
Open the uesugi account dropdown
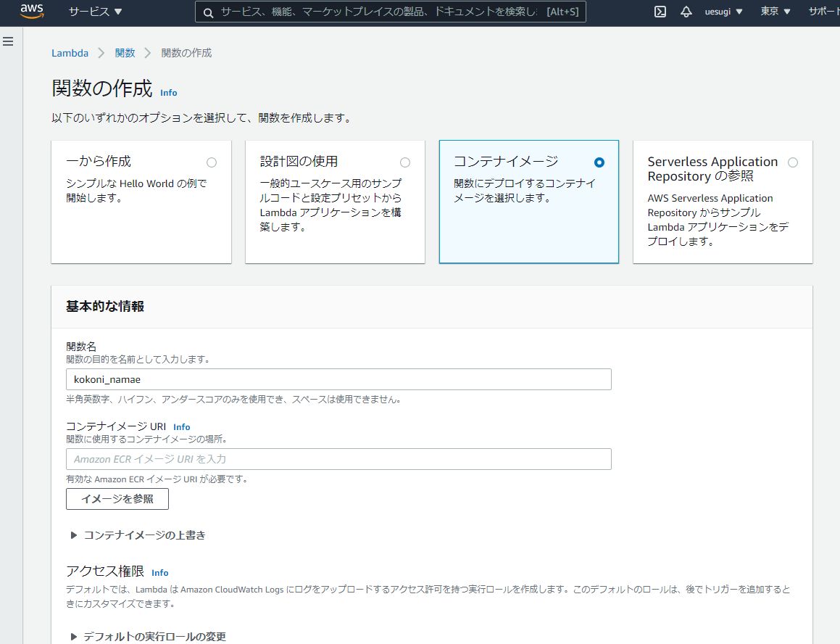[x=723, y=12]
